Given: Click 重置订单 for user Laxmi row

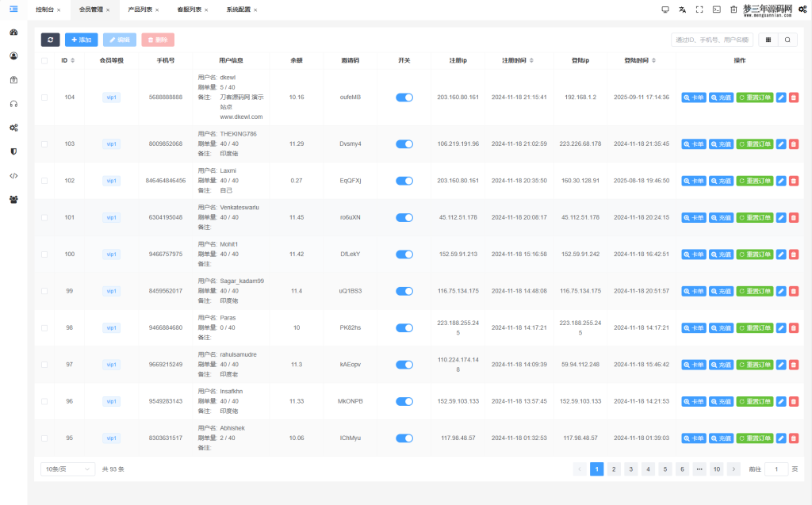Looking at the screenshot, I should click(755, 181).
